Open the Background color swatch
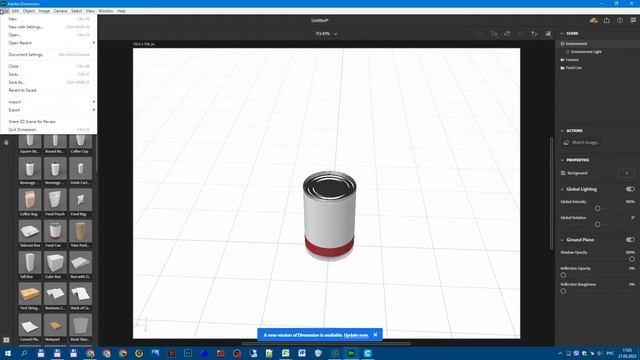 click(627, 173)
